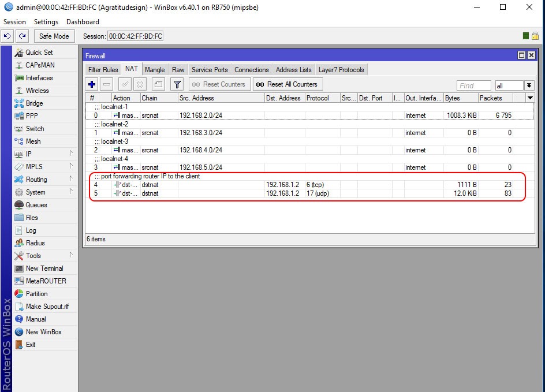Open Wireless in sidebar

tap(45, 91)
